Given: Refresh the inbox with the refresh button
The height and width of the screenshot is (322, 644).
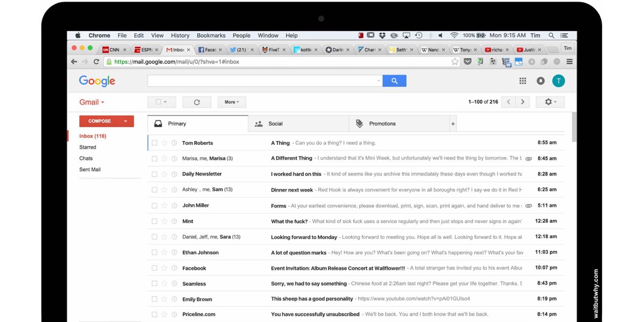Looking at the screenshot, I should point(196,102).
